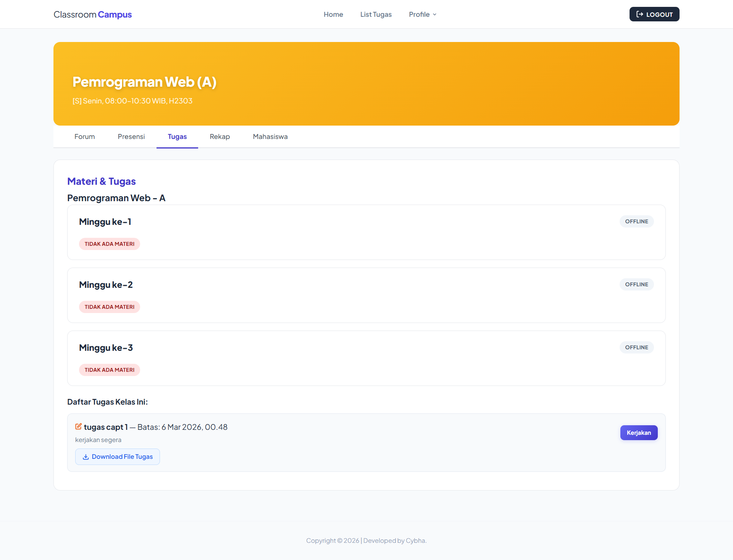Select the Tugas tab
The image size is (733, 560).
coord(177,137)
